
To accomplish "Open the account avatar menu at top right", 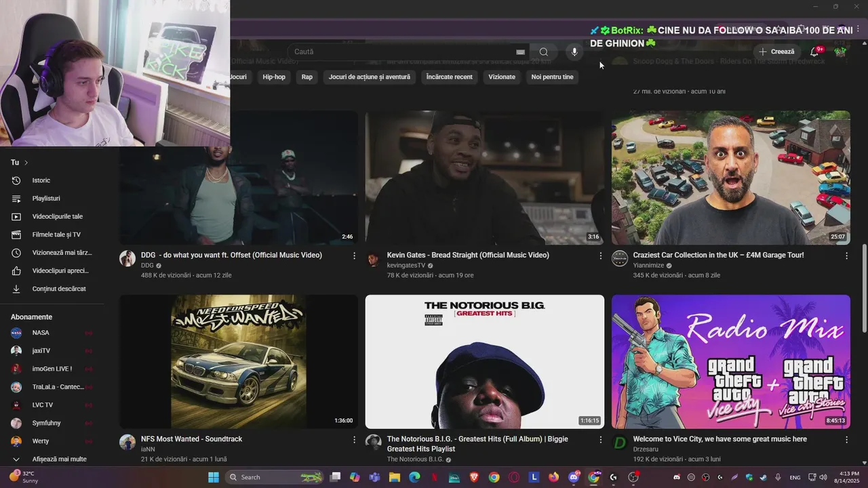I will coord(841,52).
